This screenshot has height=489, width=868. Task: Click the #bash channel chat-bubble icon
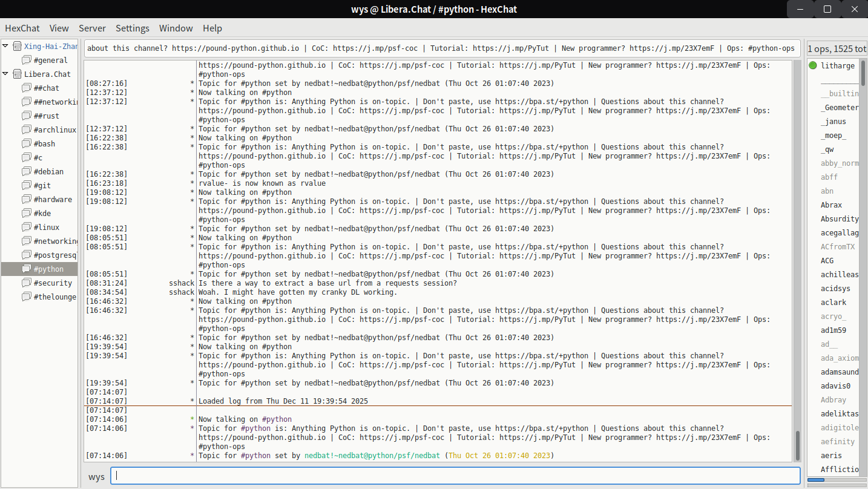(x=26, y=143)
